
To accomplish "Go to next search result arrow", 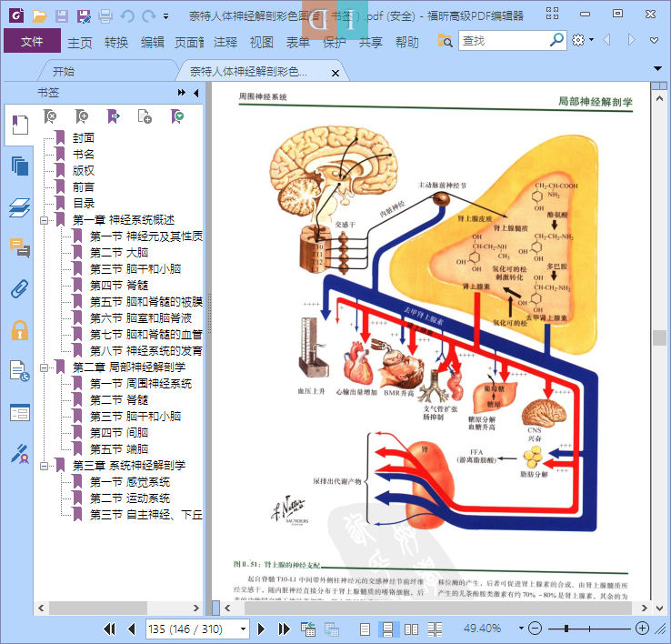I will [631, 40].
